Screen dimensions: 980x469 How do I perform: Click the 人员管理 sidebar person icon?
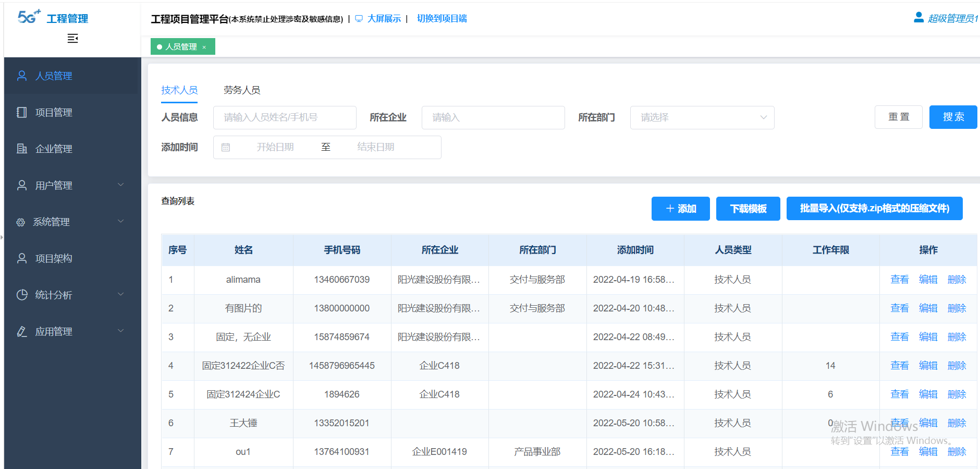[22, 76]
